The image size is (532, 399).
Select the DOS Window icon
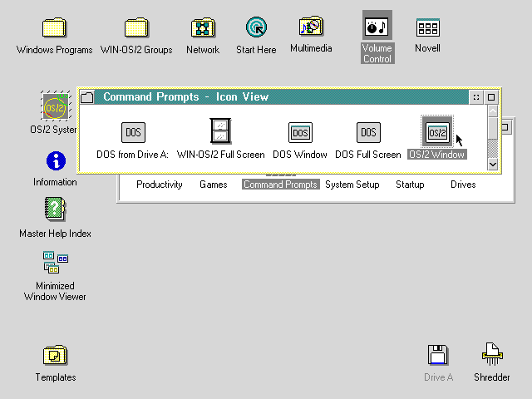click(300, 132)
